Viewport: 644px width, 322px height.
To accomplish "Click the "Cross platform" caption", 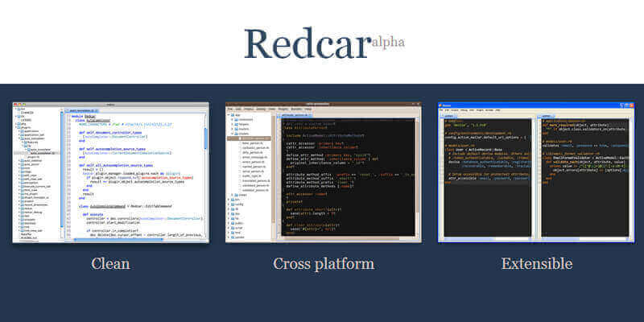I will pyautogui.click(x=324, y=264).
